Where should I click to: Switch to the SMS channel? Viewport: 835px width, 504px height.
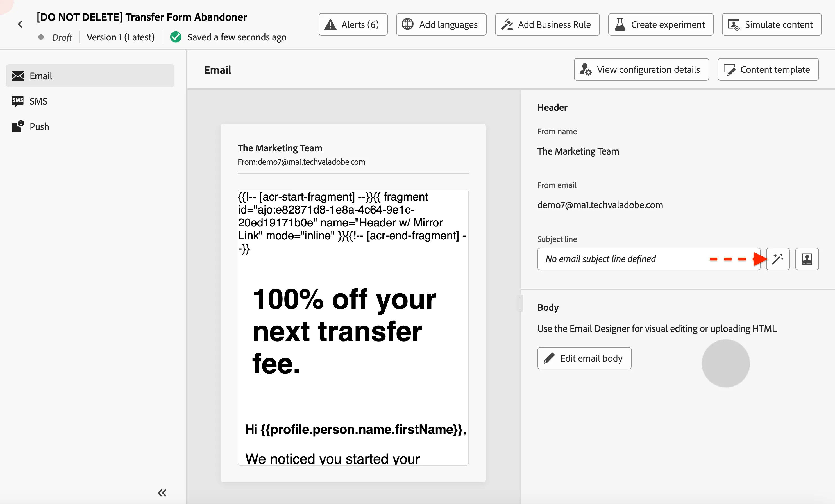(x=90, y=101)
